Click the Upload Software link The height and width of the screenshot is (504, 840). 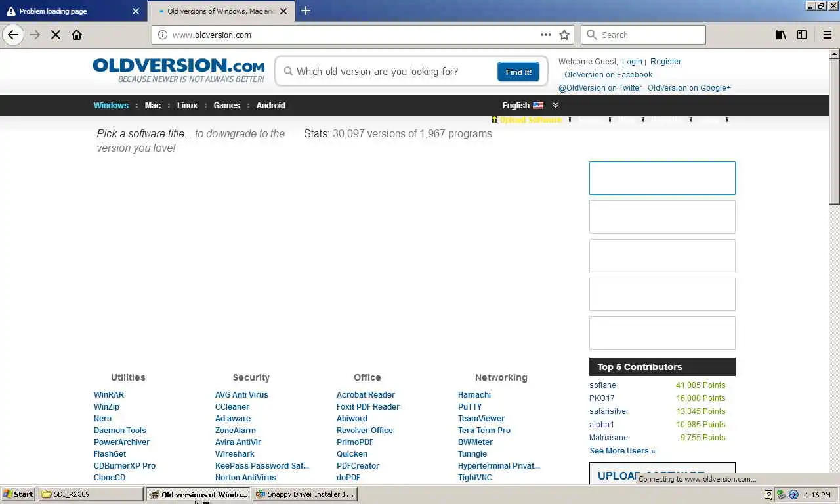pos(531,119)
